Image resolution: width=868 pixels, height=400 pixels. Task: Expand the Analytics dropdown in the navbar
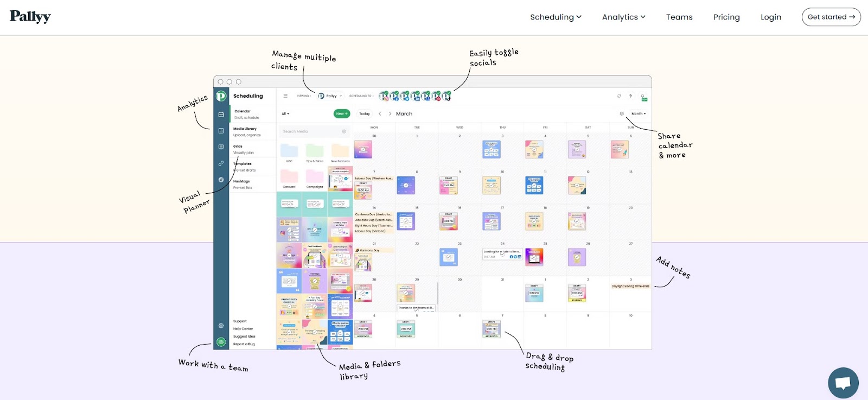pos(623,17)
